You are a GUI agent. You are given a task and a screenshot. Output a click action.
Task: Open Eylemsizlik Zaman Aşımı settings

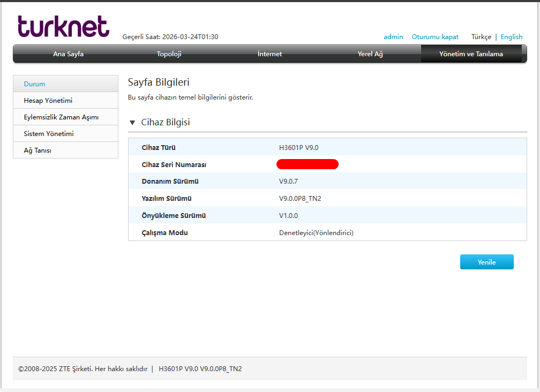pyautogui.click(x=65, y=117)
